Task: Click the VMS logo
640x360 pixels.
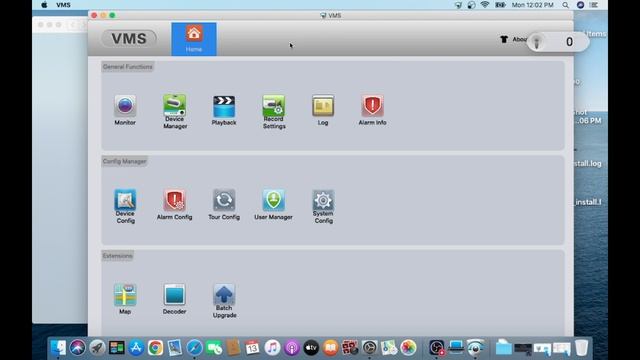Action: click(x=129, y=39)
